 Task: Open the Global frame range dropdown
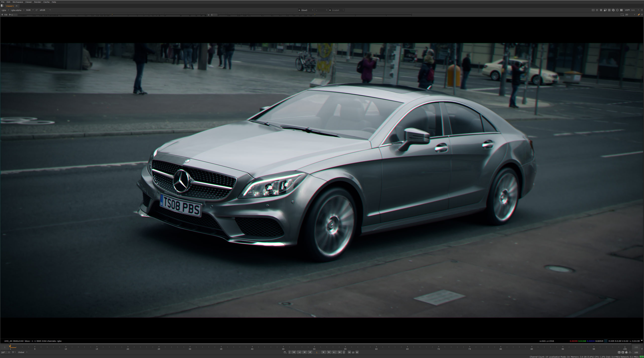[23, 352]
